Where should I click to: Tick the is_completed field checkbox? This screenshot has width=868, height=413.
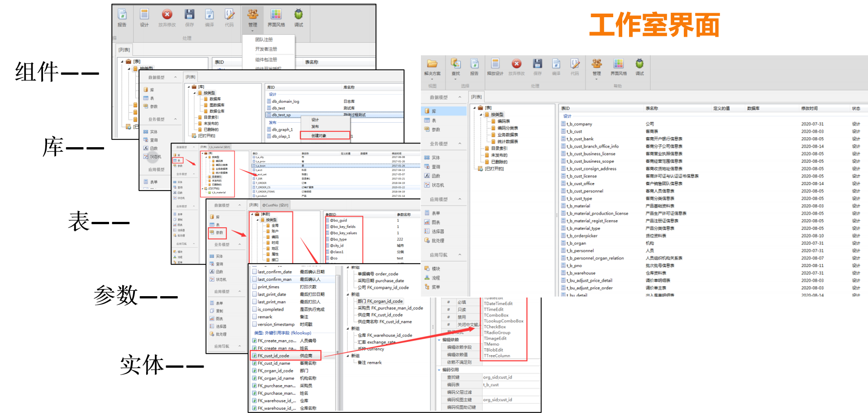pyautogui.click(x=254, y=309)
